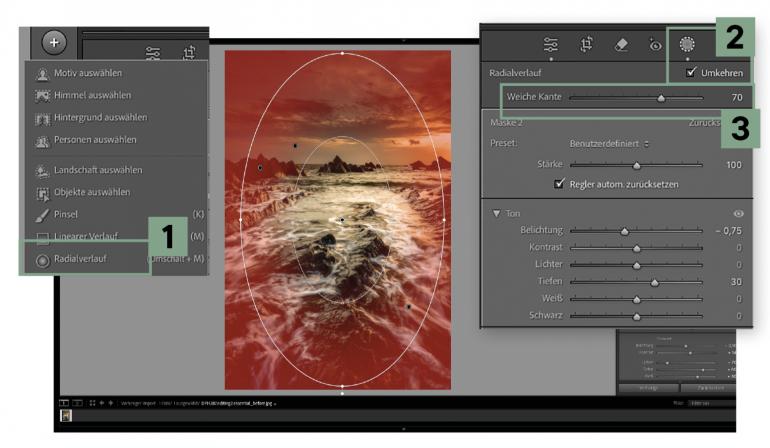Activate the Masking tool dotted-circle icon
This screenshot has width=770, height=448.
pyautogui.click(x=687, y=45)
